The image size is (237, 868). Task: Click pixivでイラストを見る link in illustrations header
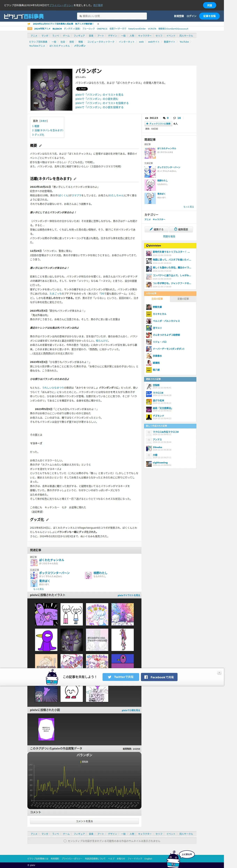[x=129, y=595]
